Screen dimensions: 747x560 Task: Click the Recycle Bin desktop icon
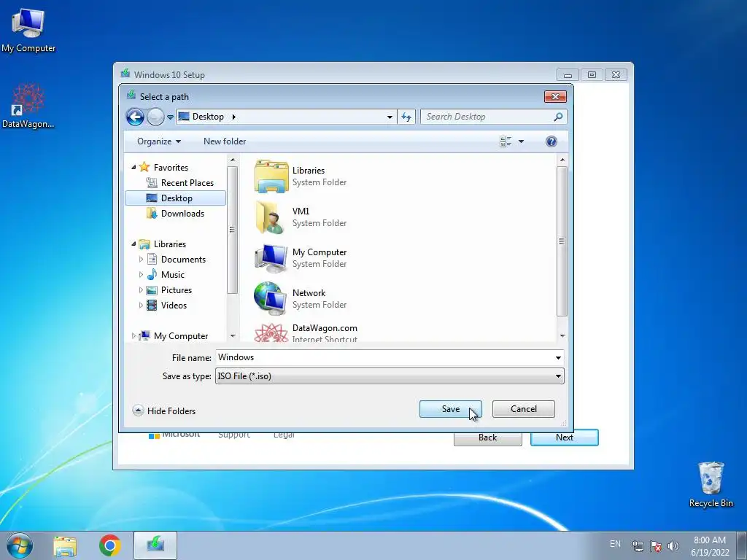click(711, 484)
